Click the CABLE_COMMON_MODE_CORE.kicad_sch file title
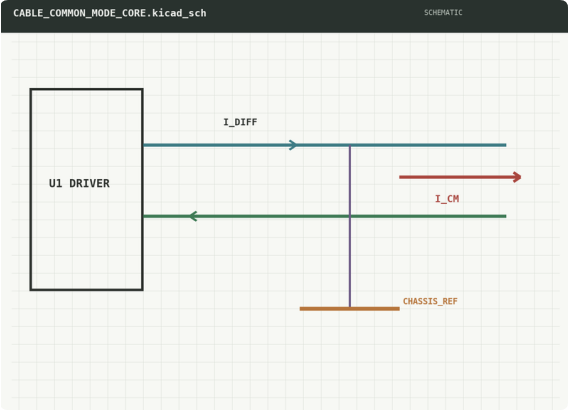The image size is (568, 410). point(110,13)
